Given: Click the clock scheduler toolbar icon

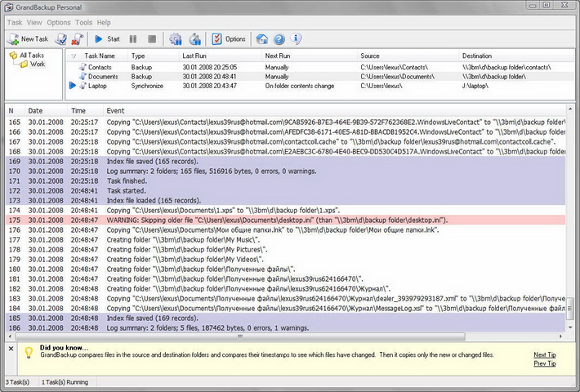Looking at the screenshot, I should tap(194, 39).
